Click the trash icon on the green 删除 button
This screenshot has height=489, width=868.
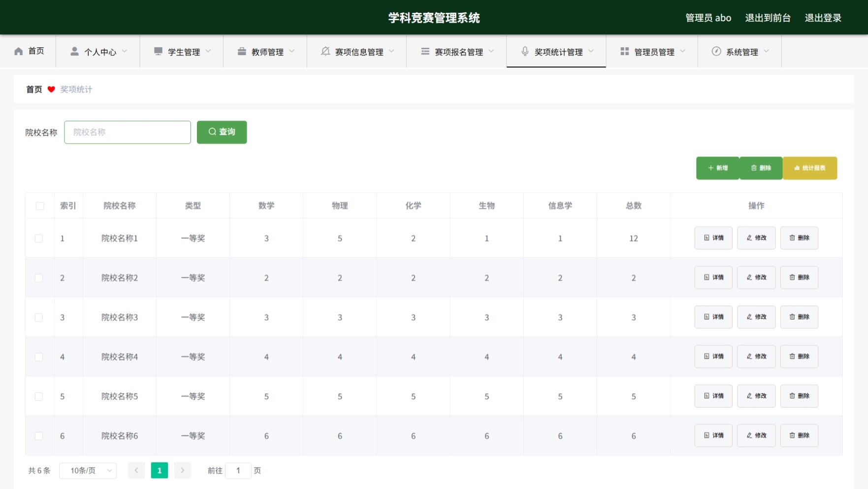point(754,168)
